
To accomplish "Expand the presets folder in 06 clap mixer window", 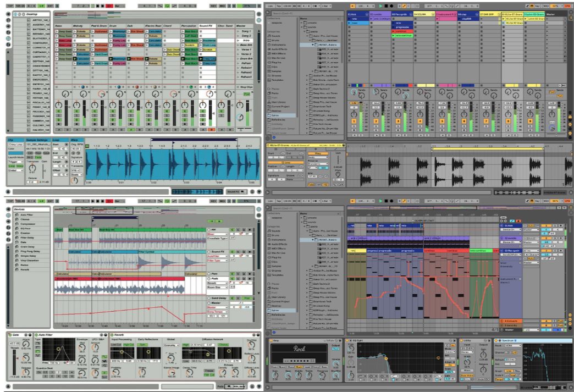I will pyautogui.click(x=302, y=23).
